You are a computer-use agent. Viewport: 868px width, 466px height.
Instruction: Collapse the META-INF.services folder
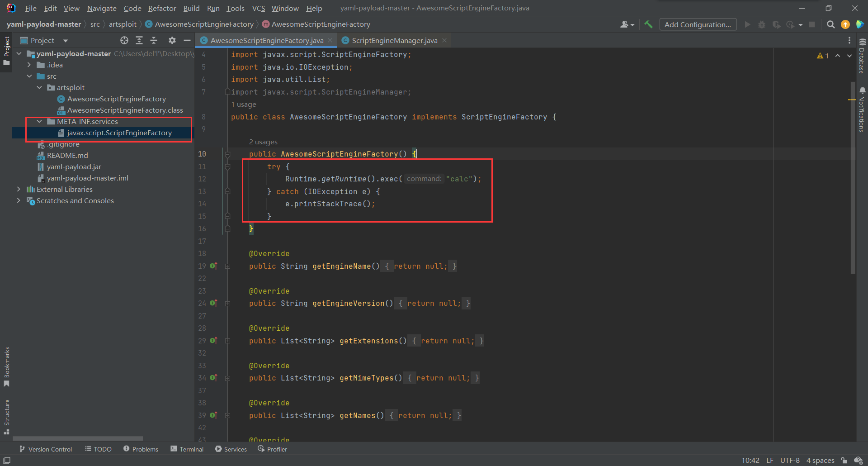pos(39,121)
